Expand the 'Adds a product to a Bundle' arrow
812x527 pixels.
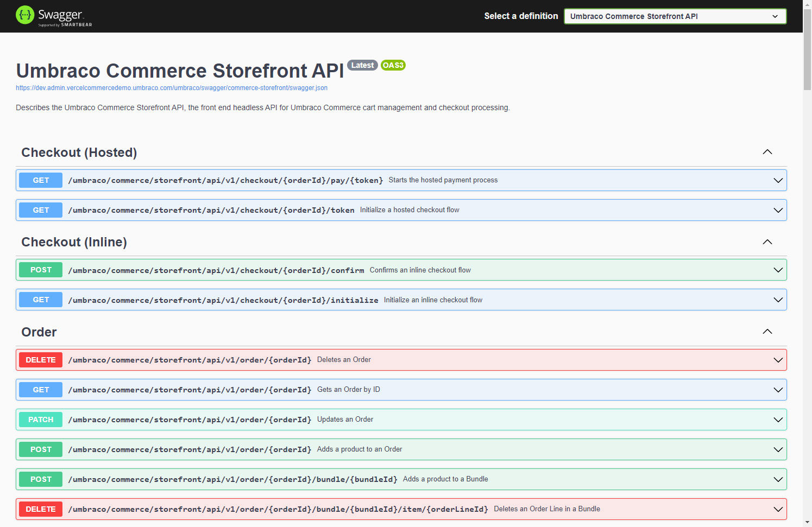[778, 479]
